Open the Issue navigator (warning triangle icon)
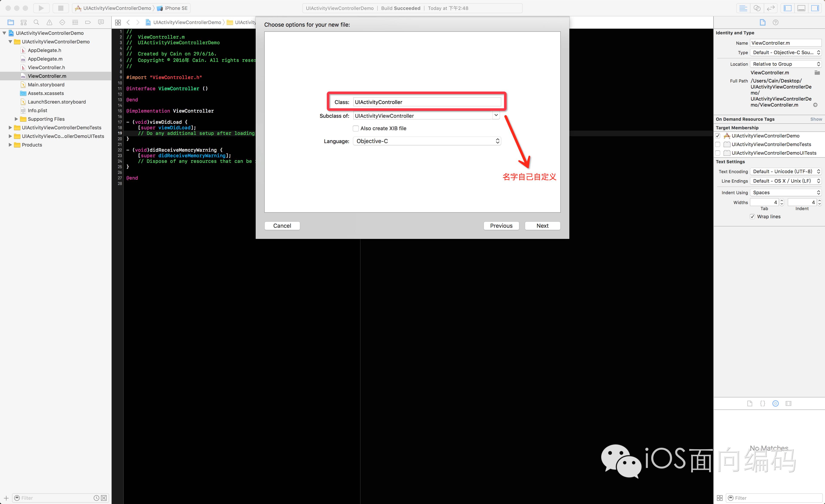Image resolution: width=825 pixels, height=504 pixels. (49, 22)
